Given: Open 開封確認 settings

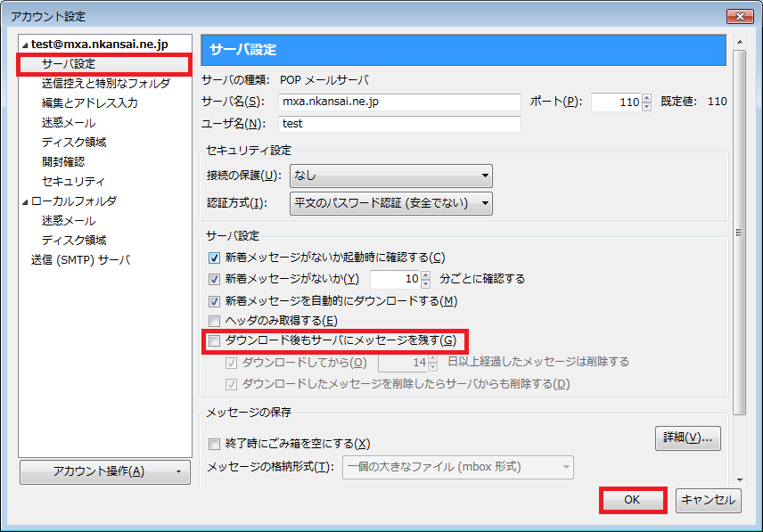Looking at the screenshot, I should [x=63, y=161].
